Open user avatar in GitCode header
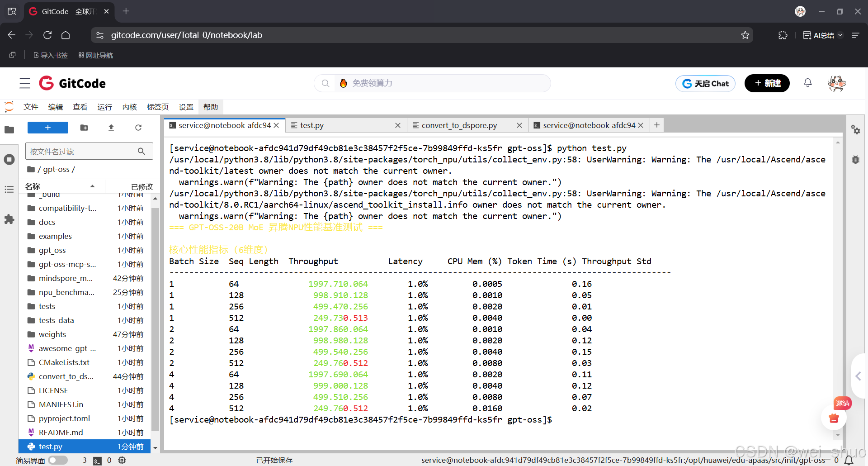Viewport: 868px width, 466px height. click(x=836, y=83)
